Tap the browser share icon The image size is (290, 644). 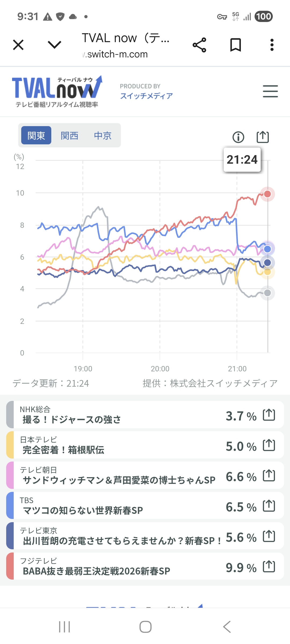coord(200,45)
